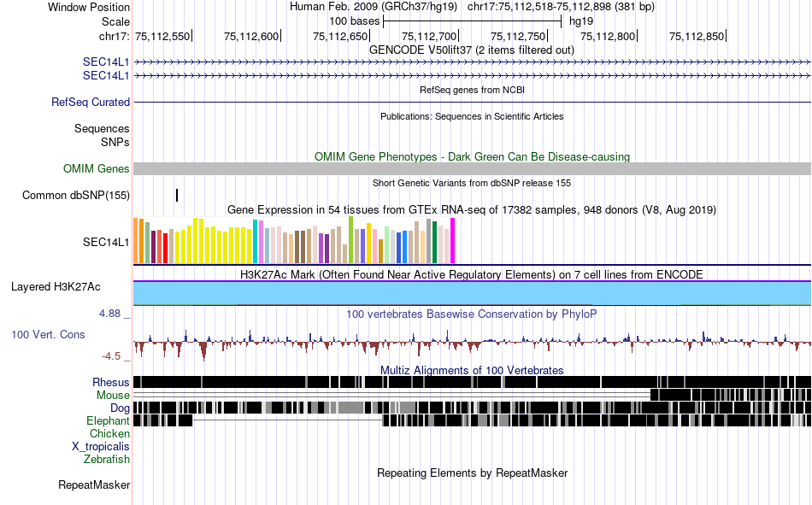Click the magenta GTEx expression bar

pos(453,241)
